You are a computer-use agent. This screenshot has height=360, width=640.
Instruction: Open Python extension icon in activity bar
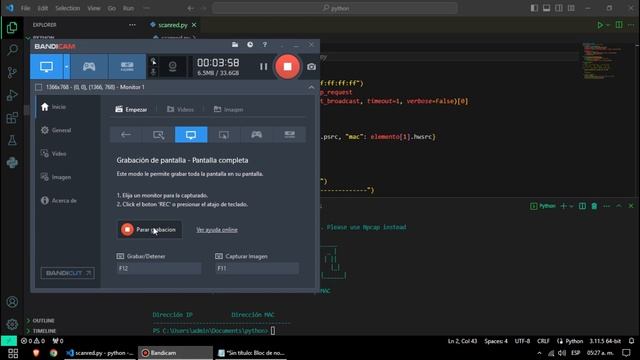[12, 163]
